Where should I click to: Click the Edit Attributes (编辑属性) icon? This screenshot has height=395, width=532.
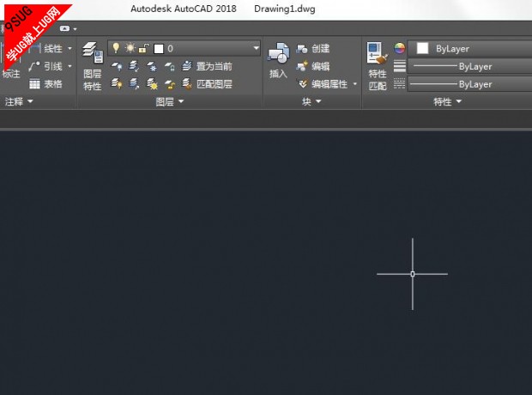point(302,83)
